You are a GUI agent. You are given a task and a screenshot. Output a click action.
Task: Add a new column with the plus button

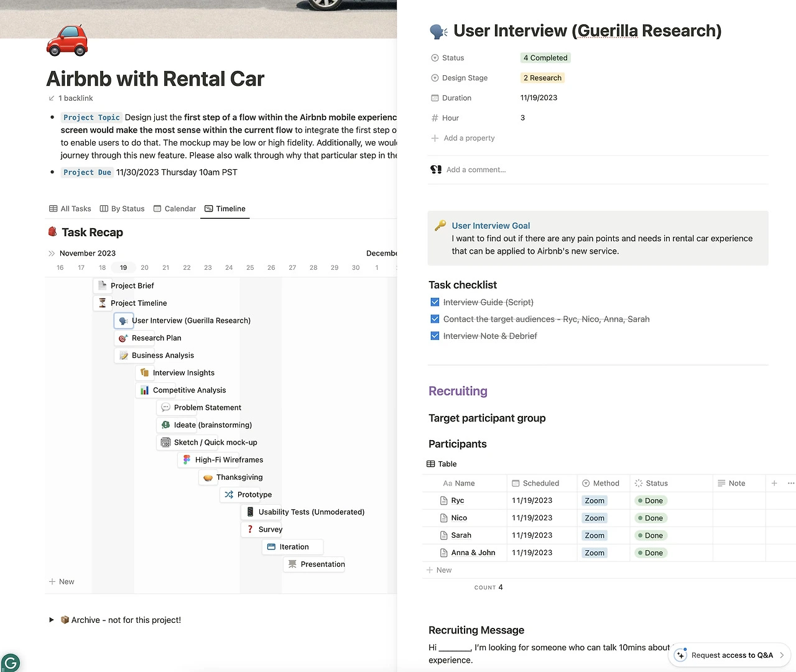pos(774,483)
